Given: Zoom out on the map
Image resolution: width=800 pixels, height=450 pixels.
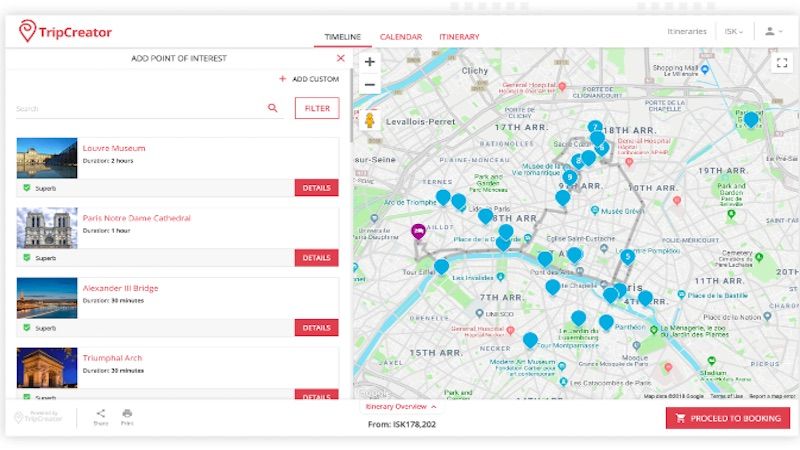Looking at the screenshot, I should pos(370,85).
